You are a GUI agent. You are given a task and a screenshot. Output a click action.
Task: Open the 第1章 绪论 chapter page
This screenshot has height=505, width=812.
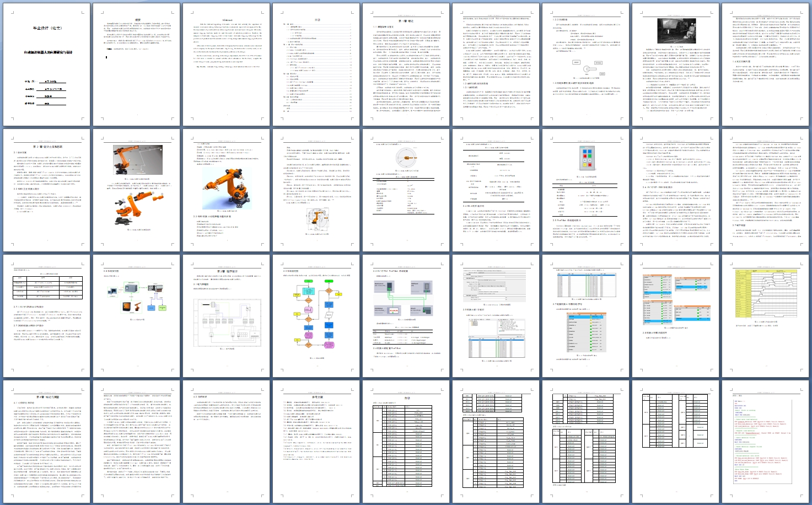[x=406, y=65]
